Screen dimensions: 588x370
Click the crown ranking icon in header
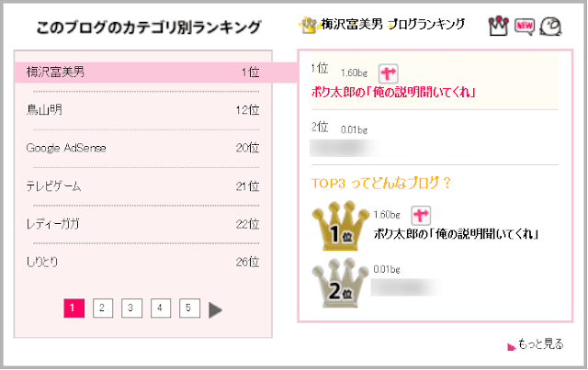[498, 26]
